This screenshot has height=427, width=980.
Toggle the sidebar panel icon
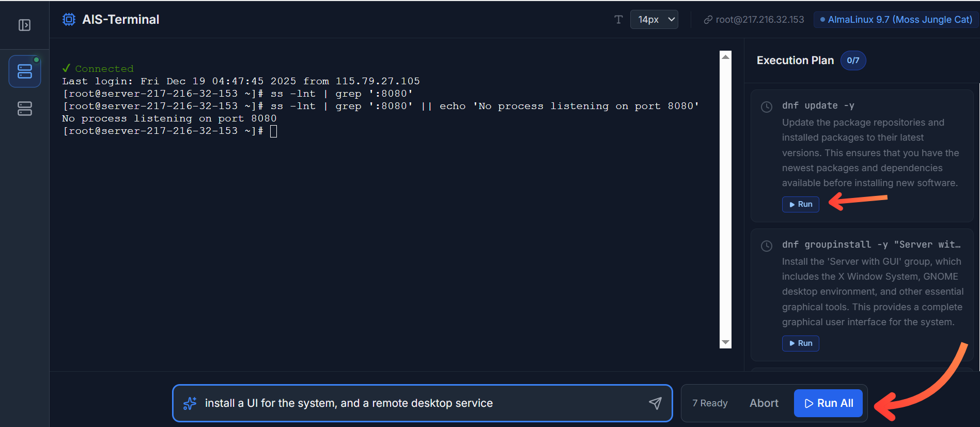coord(24,25)
